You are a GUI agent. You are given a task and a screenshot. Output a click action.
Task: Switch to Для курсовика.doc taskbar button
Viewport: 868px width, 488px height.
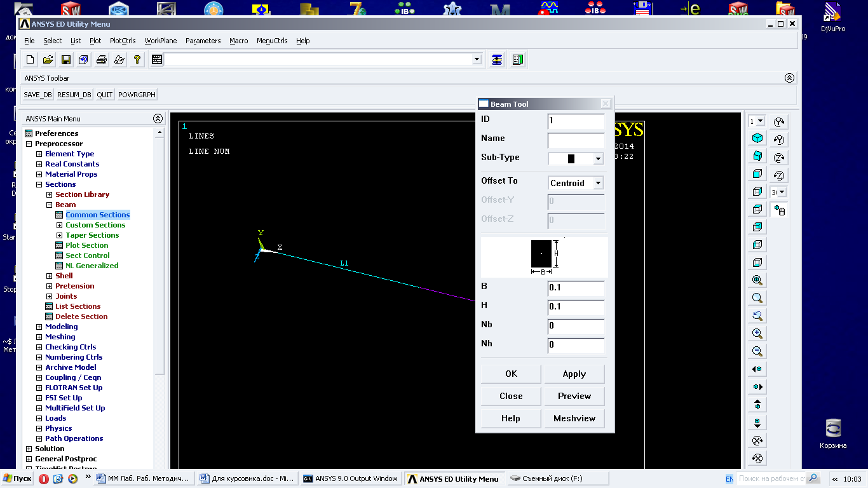coord(247,478)
